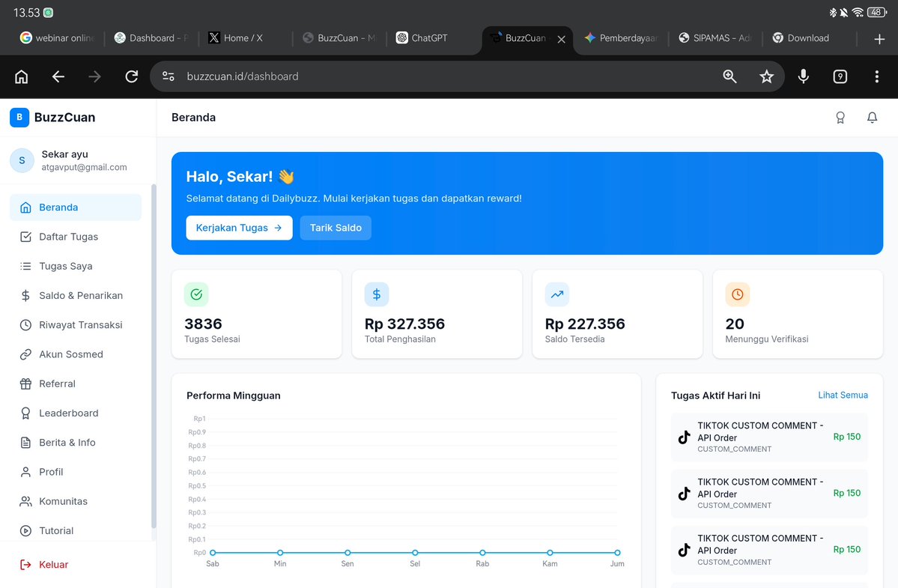Click the Sab data point on chart
This screenshot has height=588, width=898.
(213, 553)
